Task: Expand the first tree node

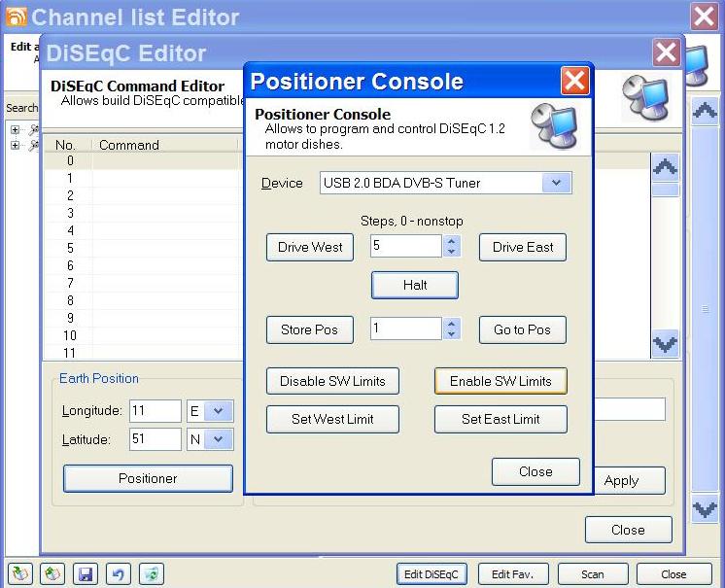Action: pyautogui.click(x=16, y=129)
